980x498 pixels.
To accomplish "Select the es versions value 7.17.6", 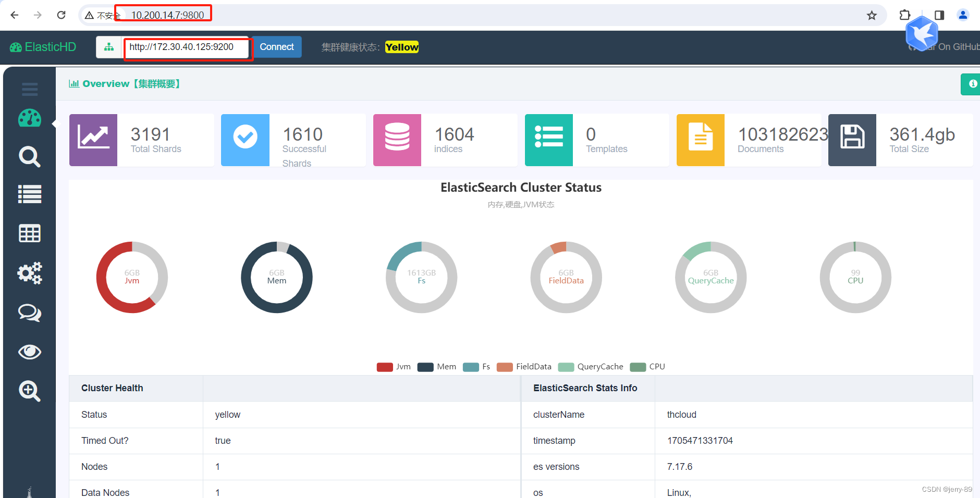I will click(x=680, y=467).
